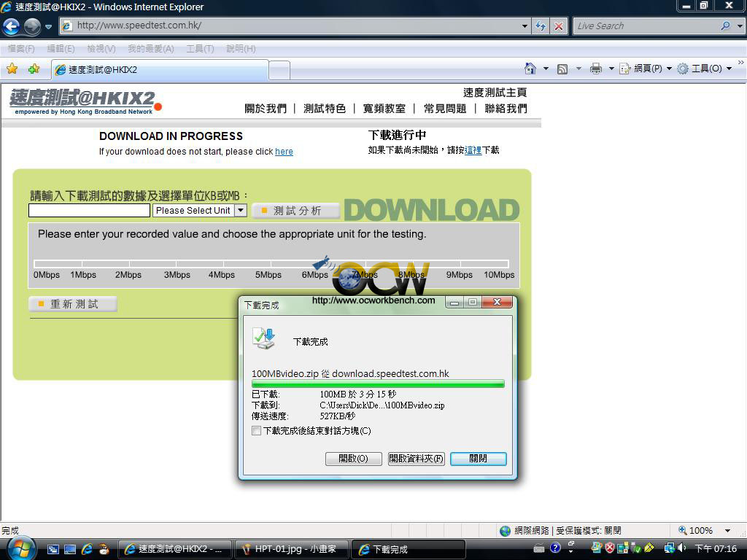Open a new blank tab
This screenshot has height=560, width=747.
tap(279, 71)
